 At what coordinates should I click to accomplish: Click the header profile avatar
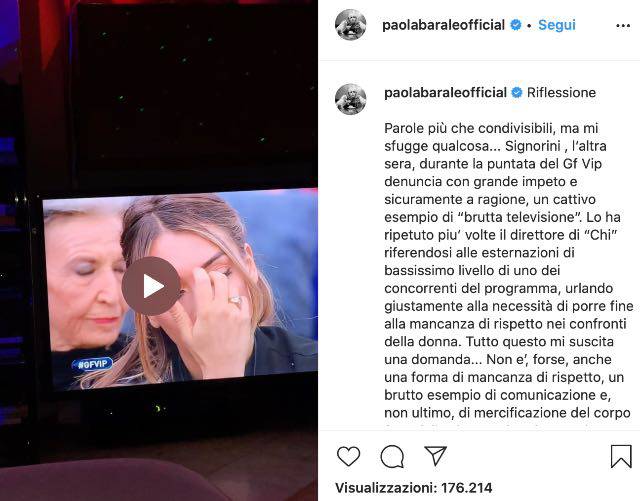[351, 25]
